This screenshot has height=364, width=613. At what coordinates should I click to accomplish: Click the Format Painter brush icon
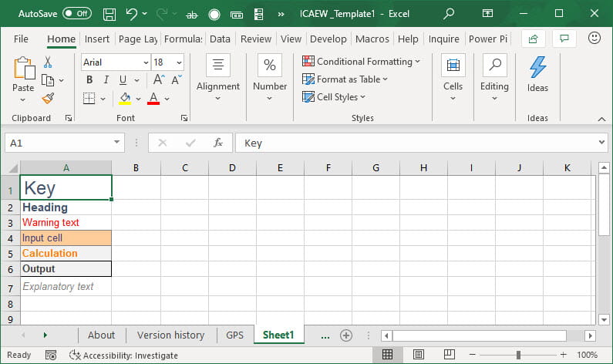[48, 99]
